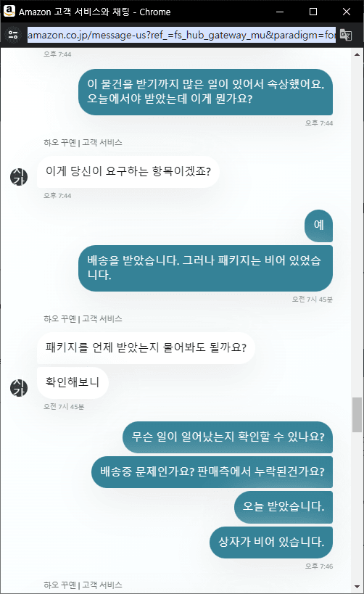Click the '오늘 받았습니다.' message bubble
The height and width of the screenshot is (594, 364).
284,507
